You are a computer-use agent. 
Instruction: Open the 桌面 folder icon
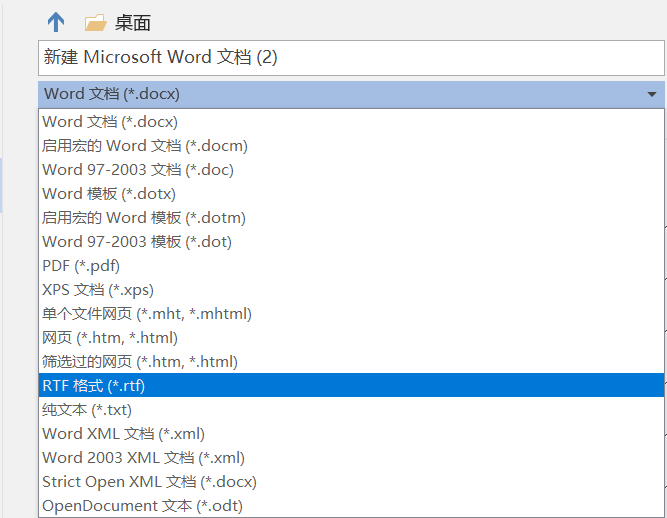pos(95,23)
